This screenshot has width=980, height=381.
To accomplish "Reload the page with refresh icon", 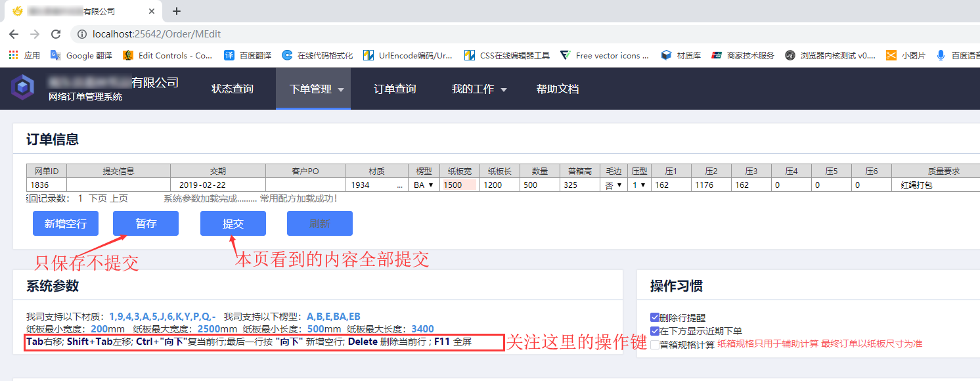I will point(56,34).
